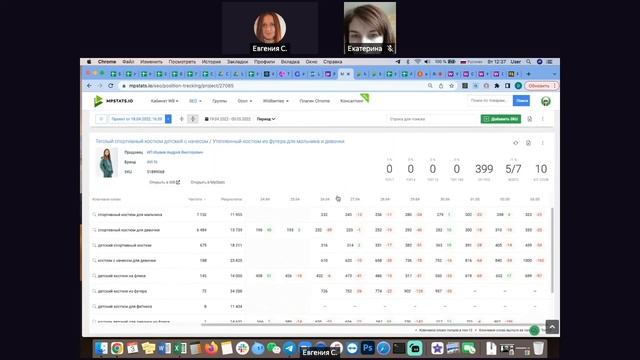Image resolution: width=640 pixels, height=360 pixels.
Task: Open Finder from the Dock
Action: click(x=101, y=348)
